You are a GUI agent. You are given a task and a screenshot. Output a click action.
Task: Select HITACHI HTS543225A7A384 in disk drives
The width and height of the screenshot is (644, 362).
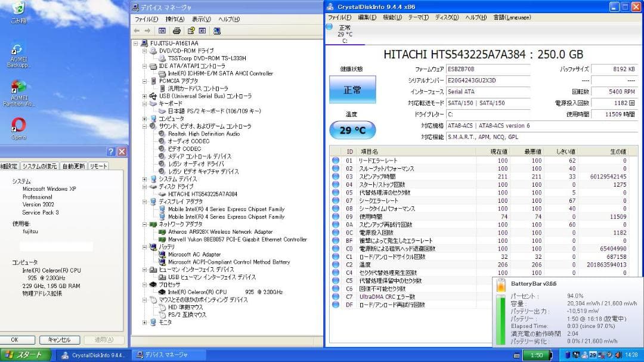[203, 194]
